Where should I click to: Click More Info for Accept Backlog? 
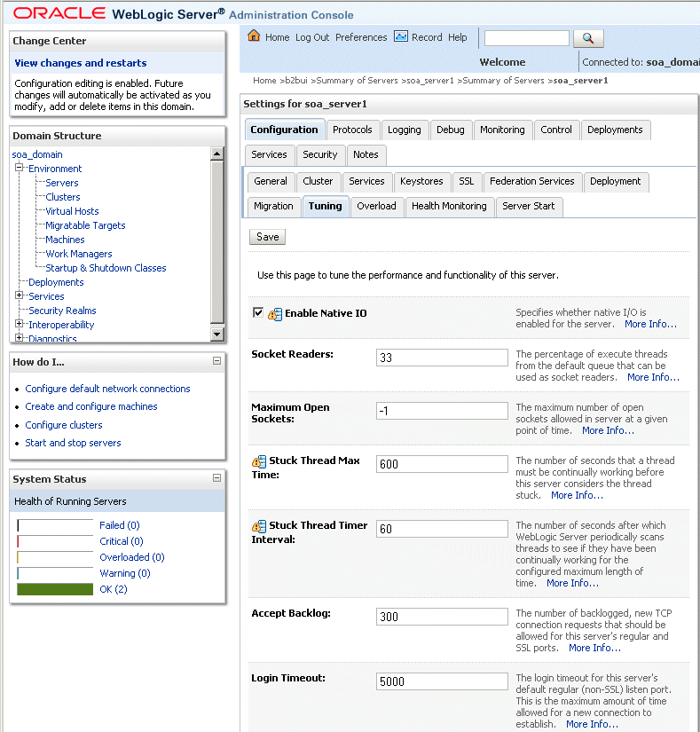click(x=594, y=648)
